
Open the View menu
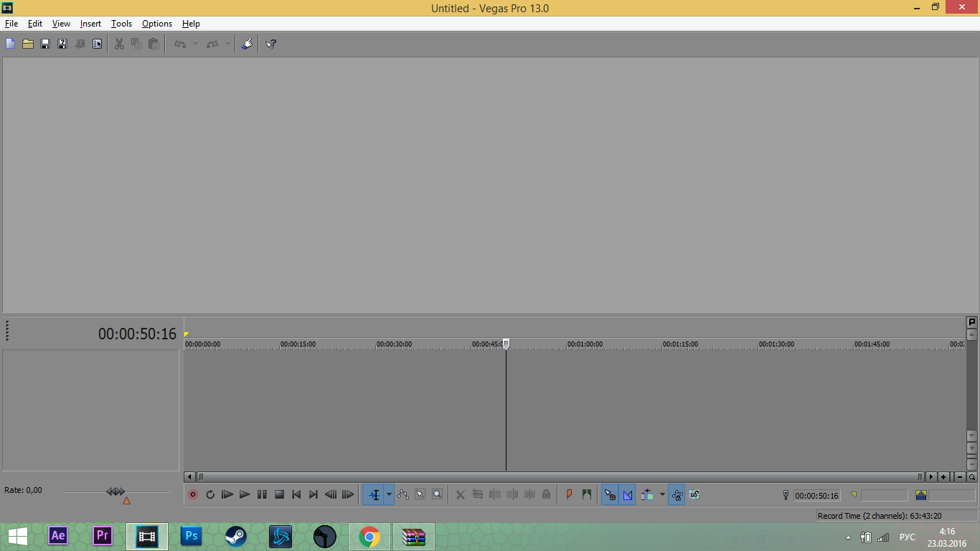(61, 24)
